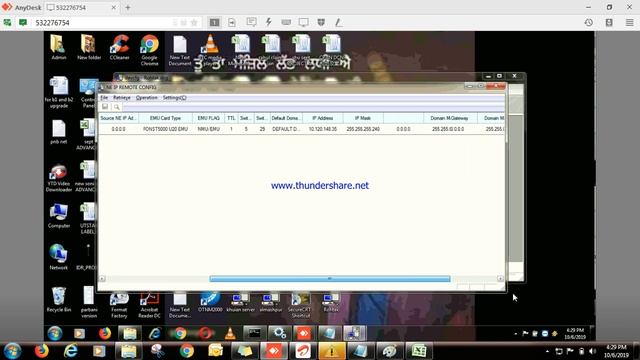Viewport: 640px width, 360px height.
Task: Click the IP Mask column header
Action: point(363,118)
